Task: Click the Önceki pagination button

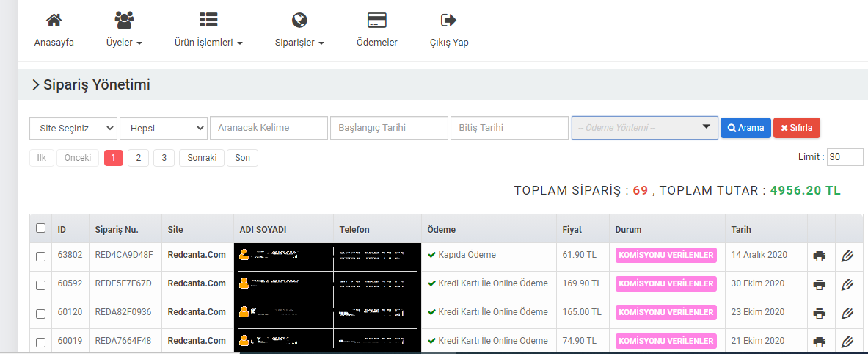Action: pyautogui.click(x=78, y=158)
